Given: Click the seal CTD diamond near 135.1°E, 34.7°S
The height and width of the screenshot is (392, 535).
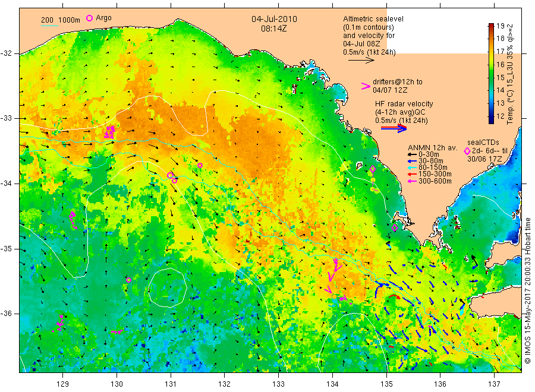Looking at the screenshot, I should tap(395, 227).
